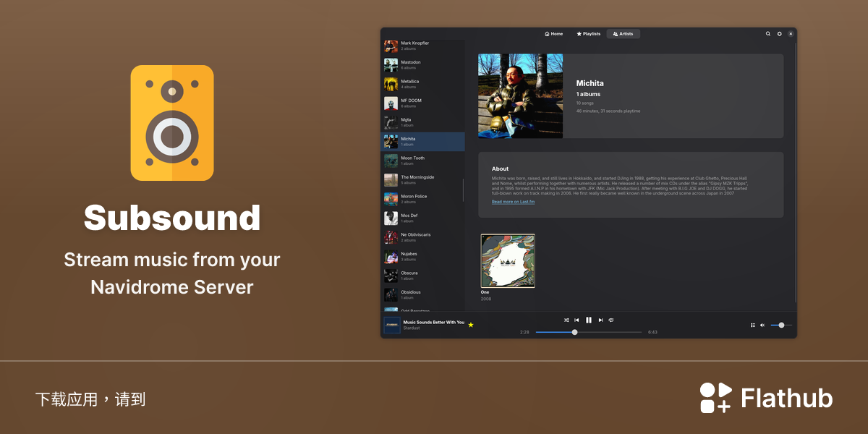This screenshot has width=868, height=434.
Task: Select Obsidious in the artist list
Action: click(x=423, y=295)
